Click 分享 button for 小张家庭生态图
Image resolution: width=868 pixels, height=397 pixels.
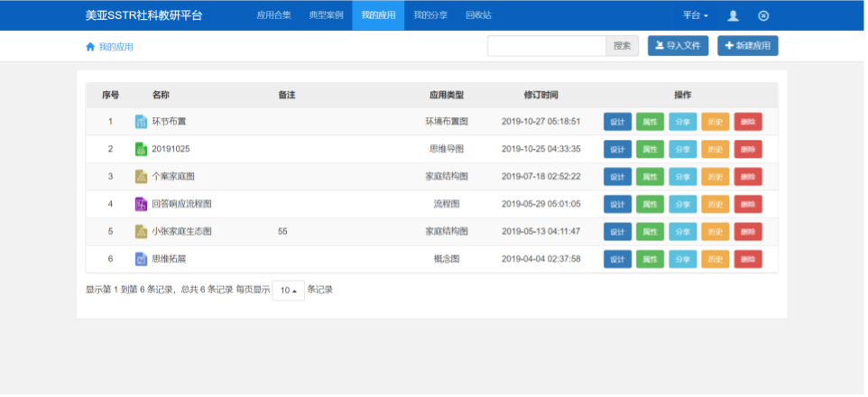682,232
